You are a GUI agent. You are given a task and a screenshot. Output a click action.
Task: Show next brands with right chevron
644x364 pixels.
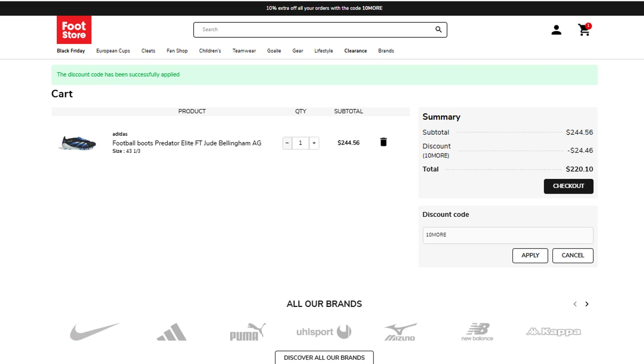tap(587, 304)
